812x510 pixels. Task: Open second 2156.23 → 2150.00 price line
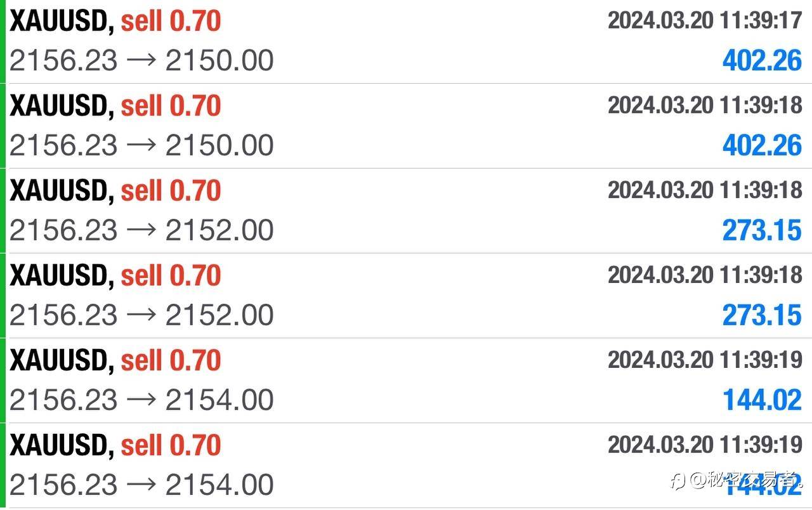point(141,146)
